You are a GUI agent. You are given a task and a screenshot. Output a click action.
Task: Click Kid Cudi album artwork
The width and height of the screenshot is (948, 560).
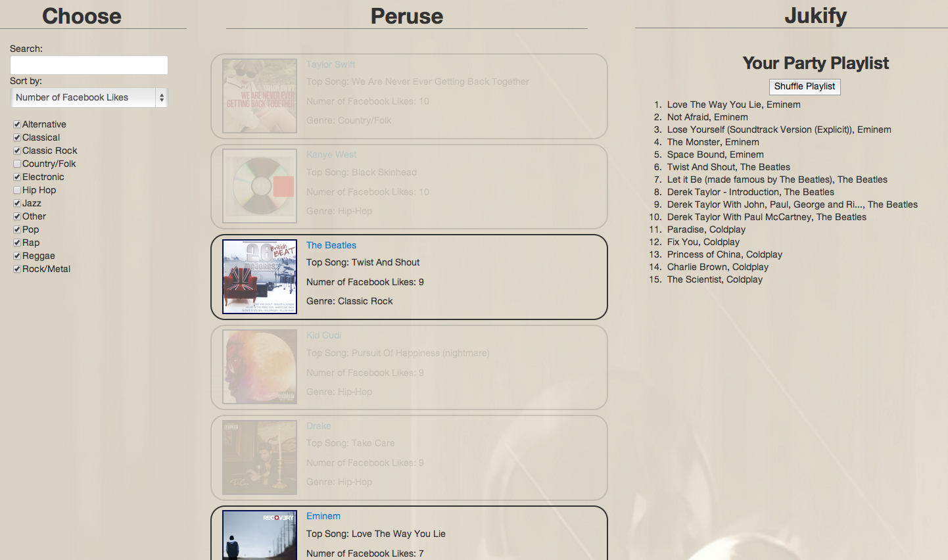(x=260, y=367)
